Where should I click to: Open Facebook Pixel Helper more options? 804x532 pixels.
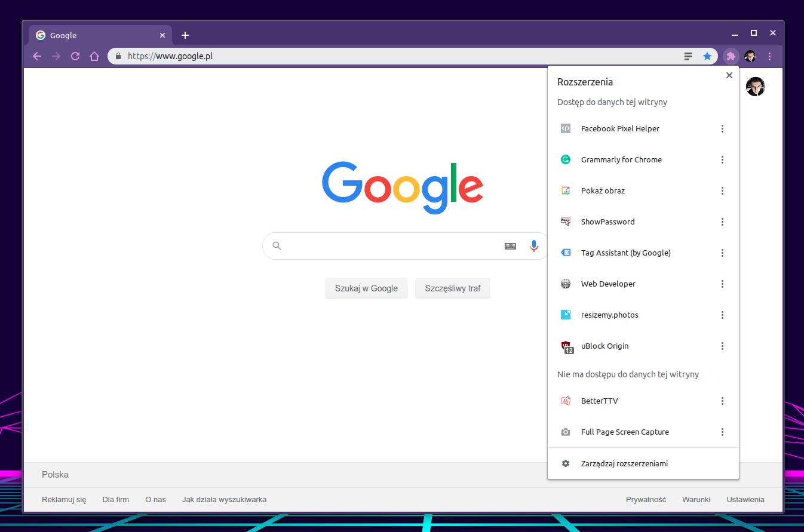[722, 128]
